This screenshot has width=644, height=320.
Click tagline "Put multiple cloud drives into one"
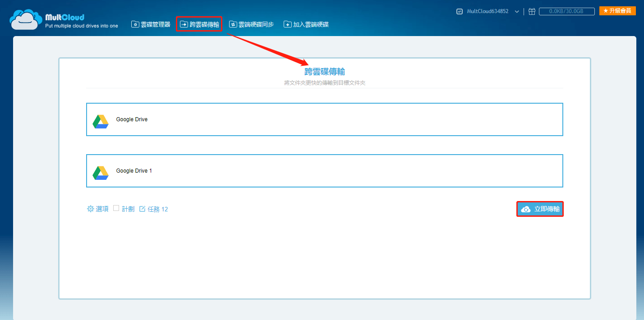click(82, 26)
